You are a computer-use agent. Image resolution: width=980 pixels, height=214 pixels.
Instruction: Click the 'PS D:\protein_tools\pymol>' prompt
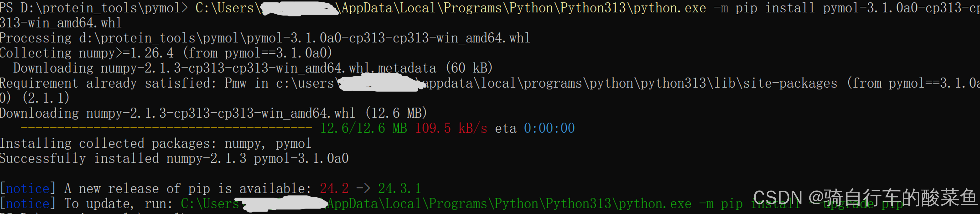point(94,8)
